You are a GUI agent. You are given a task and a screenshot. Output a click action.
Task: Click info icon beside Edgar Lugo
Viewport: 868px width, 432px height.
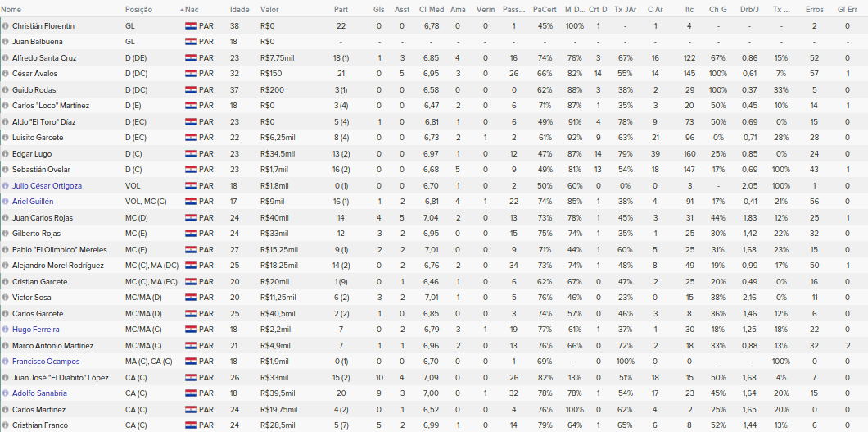coord(6,154)
